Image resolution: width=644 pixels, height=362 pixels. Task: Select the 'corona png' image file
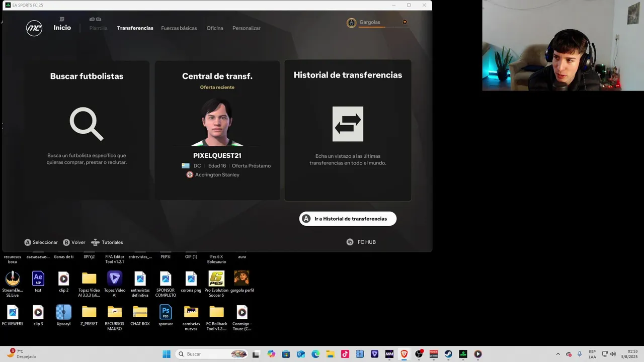[191, 282]
